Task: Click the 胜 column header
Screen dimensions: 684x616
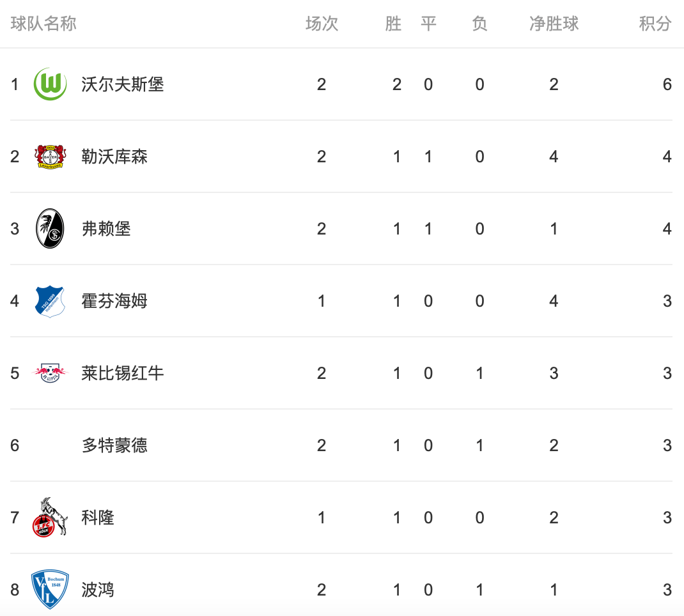Action: point(393,24)
